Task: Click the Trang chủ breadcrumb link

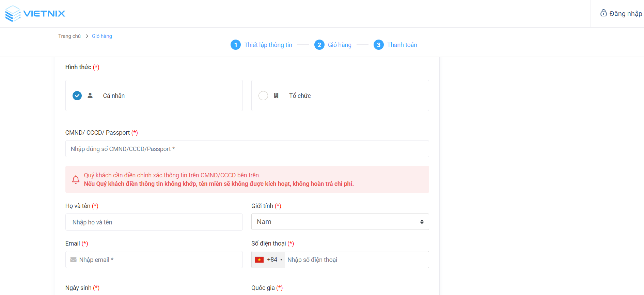Action: click(69, 36)
